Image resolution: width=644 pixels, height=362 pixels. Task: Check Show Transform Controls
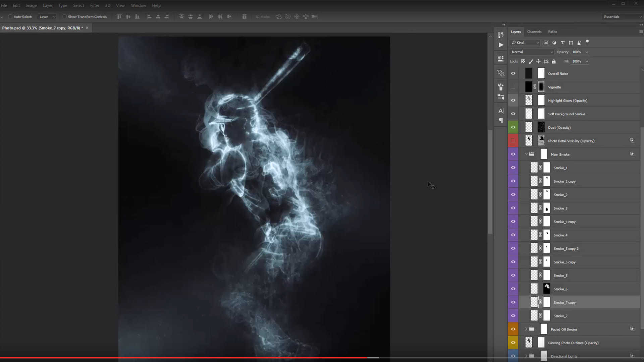tap(64, 16)
